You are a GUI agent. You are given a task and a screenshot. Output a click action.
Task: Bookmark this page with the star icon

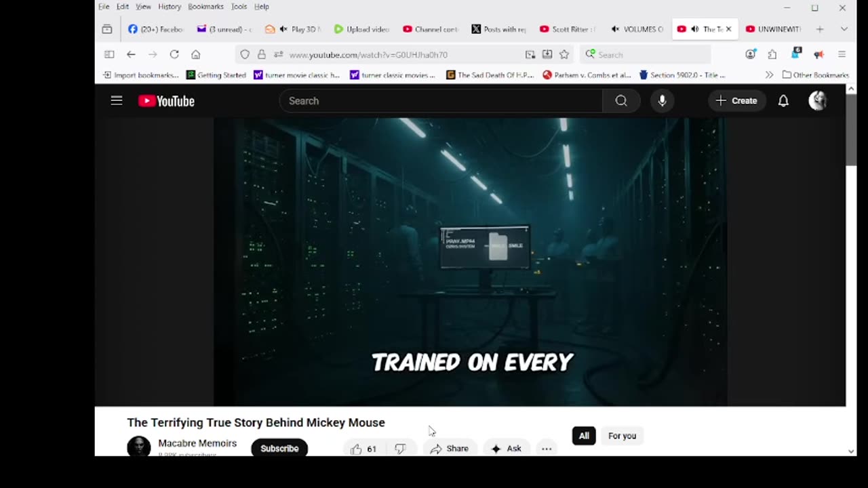(564, 54)
